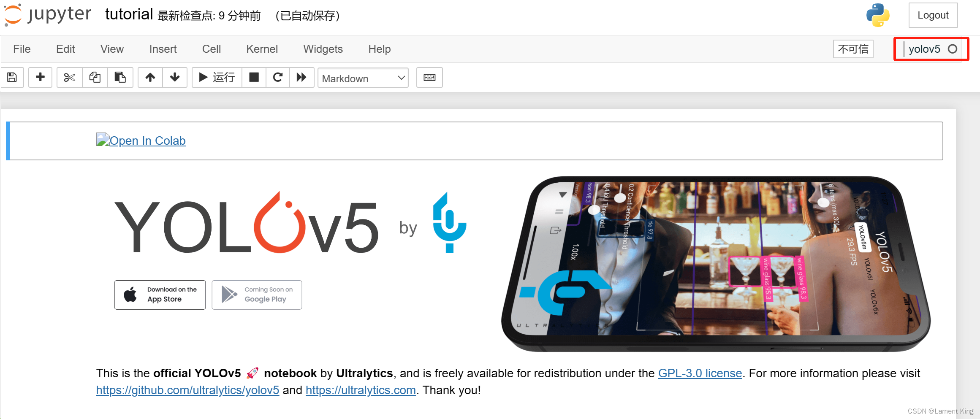Open the Edit menu

65,49
